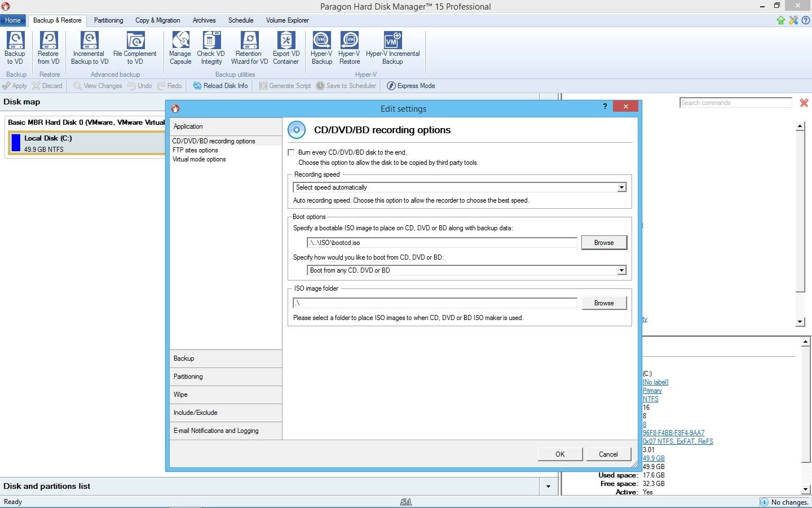The width and height of the screenshot is (812, 508).
Task: Click the green up-arrow icon in the top right
Action: point(781,20)
